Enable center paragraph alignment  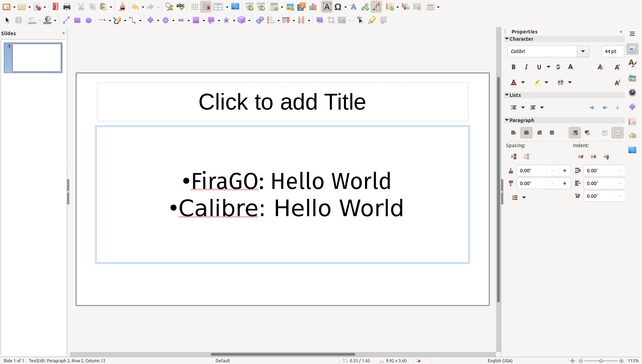(526, 133)
